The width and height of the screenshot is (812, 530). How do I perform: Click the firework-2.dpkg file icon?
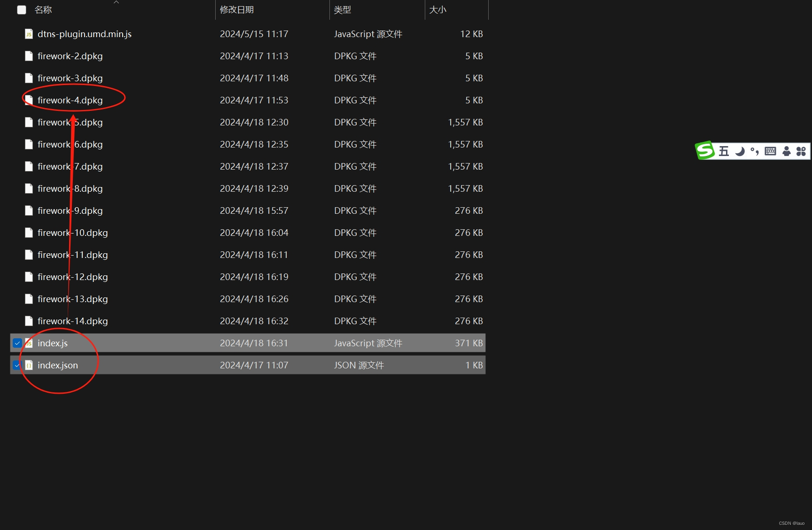coord(29,56)
